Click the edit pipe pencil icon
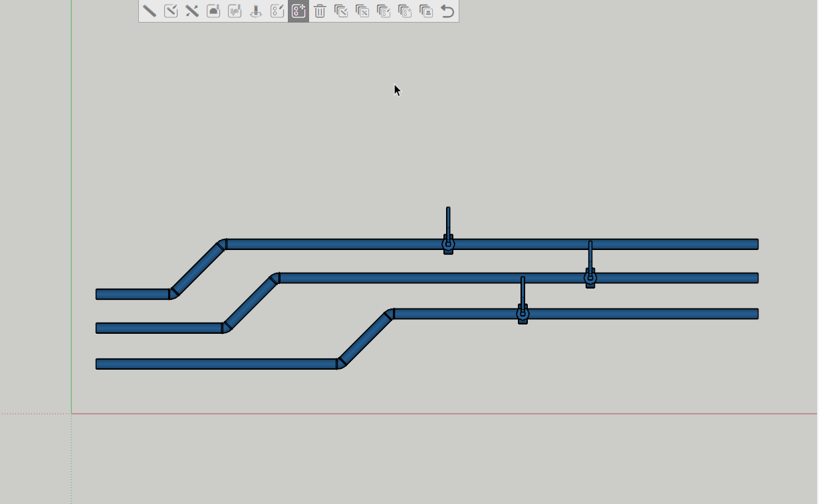Screen dimensions: 819x504 (x=171, y=11)
